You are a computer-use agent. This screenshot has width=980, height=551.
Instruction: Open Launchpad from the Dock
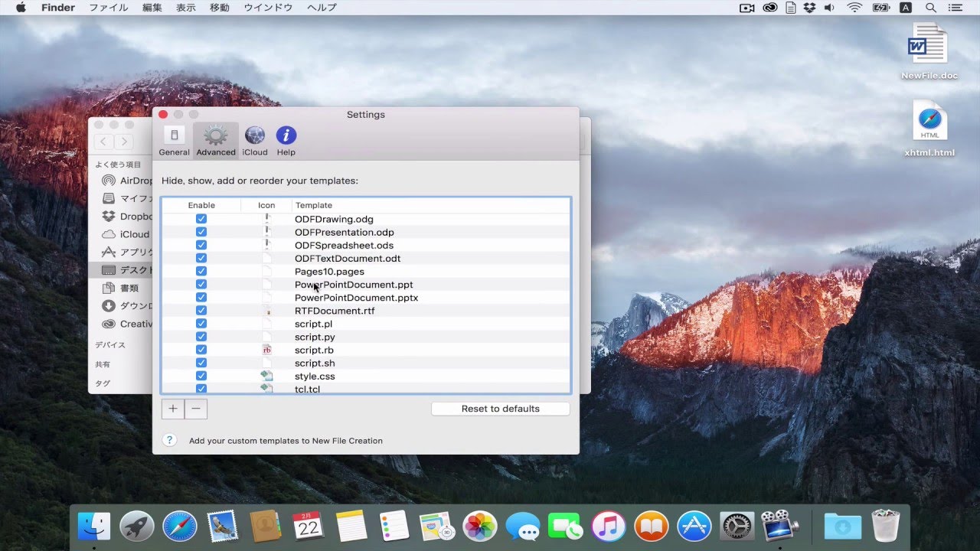137,527
